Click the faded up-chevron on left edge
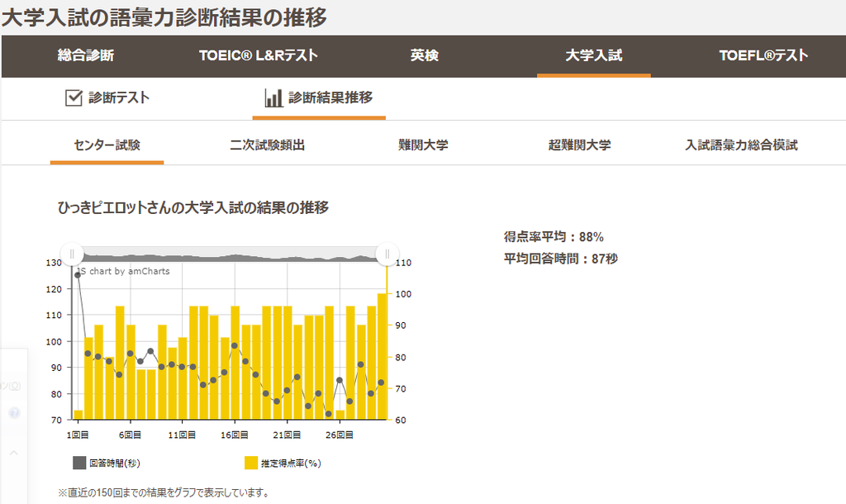This screenshot has height=504, width=846. pyautogui.click(x=14, y=453)
